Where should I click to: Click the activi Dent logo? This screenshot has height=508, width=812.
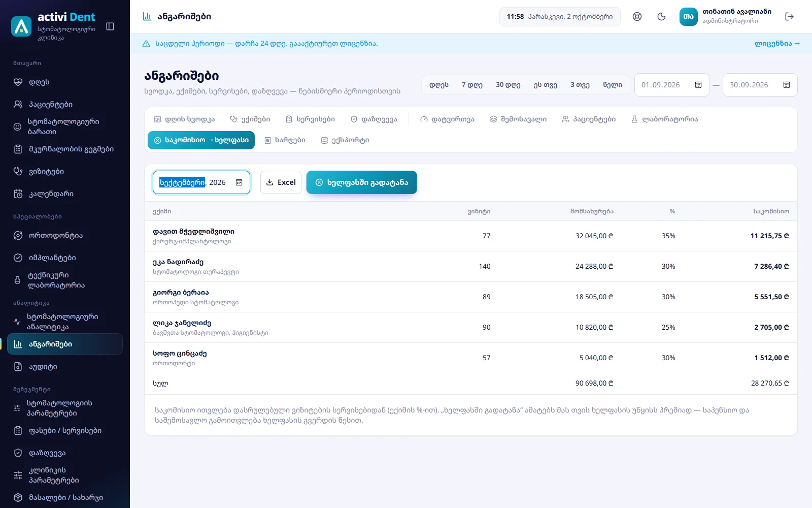click(21, 26)
